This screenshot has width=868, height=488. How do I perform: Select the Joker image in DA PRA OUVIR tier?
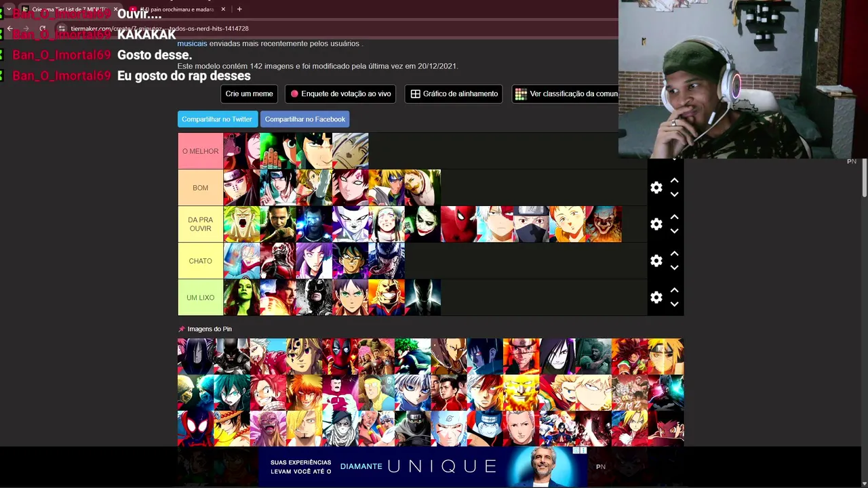pos(422,224)
